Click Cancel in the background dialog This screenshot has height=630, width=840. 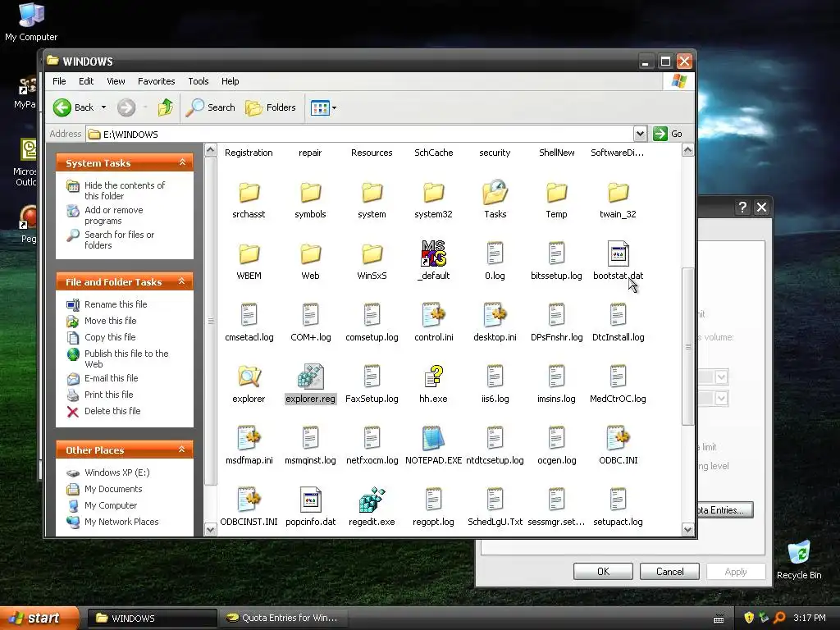point(669,572)
